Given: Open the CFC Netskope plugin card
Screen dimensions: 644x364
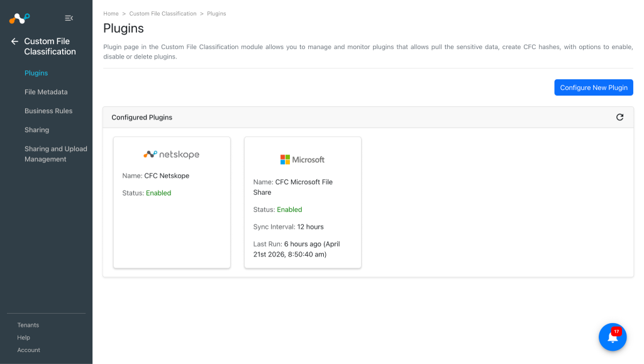Looking at the screenshot, I should click(172, 202).
